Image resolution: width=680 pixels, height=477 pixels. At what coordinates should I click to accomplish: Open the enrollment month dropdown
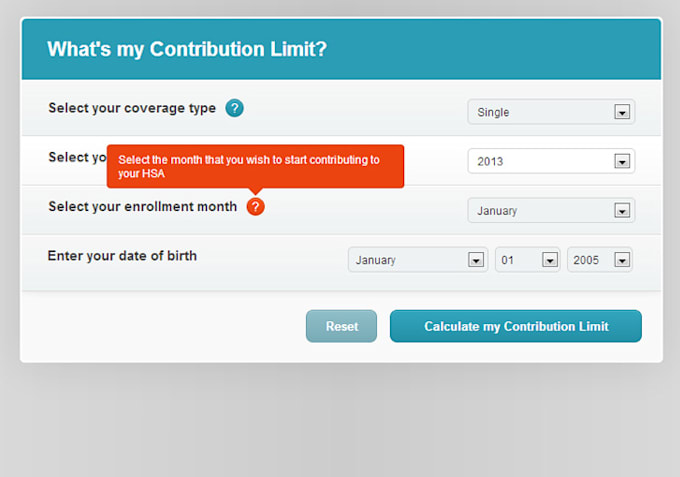coord(550,211)
